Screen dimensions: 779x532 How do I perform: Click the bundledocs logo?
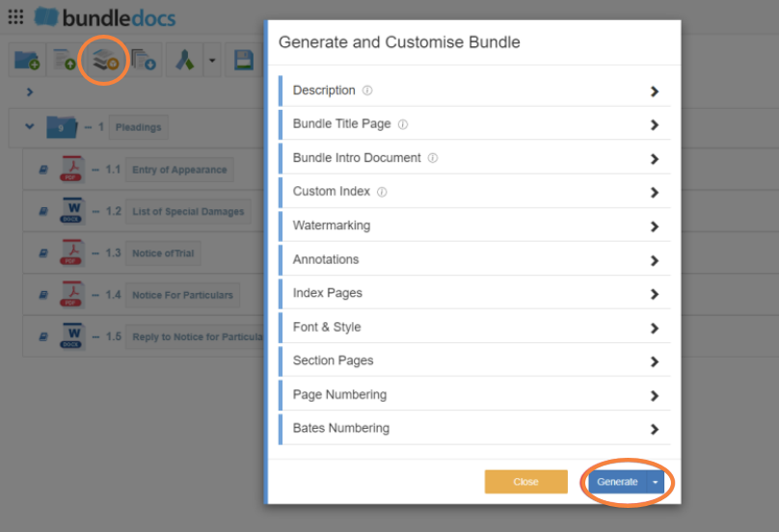point(105,17)
